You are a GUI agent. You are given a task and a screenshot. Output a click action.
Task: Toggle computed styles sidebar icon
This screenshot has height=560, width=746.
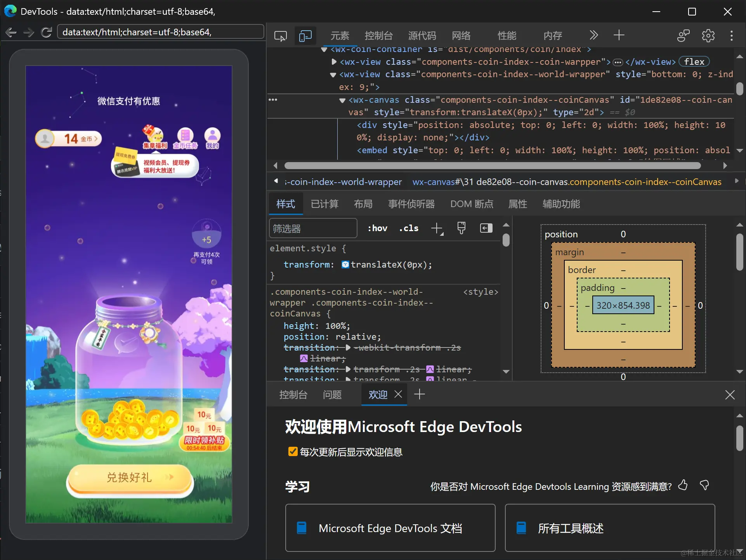pyautogui.click(x=486, y=228)
